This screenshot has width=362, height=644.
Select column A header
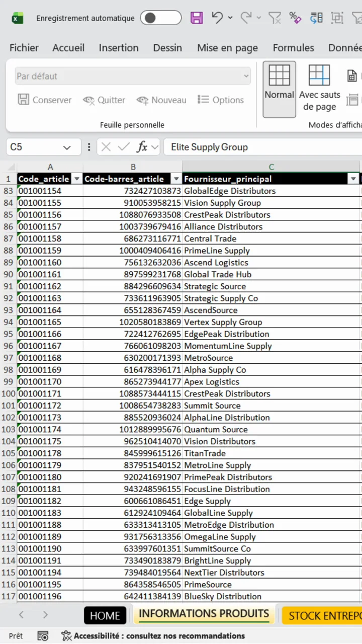[50, 167]
